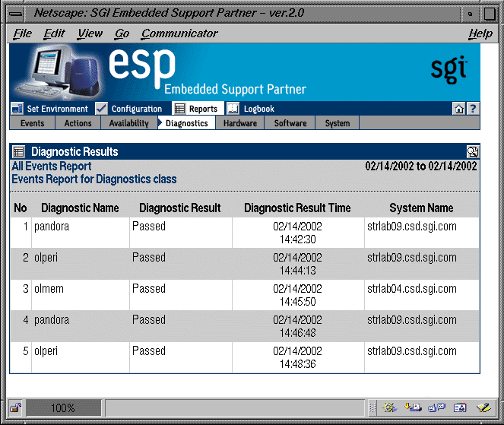
Task: Click the System Name column header
Action: pyautogui.click(x=421, y=208)
